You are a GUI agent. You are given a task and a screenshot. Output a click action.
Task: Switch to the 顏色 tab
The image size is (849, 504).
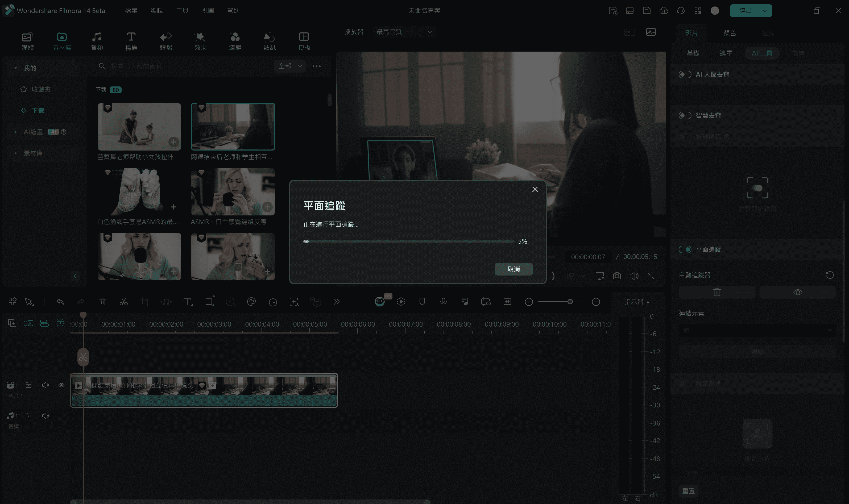coord(730,33)
